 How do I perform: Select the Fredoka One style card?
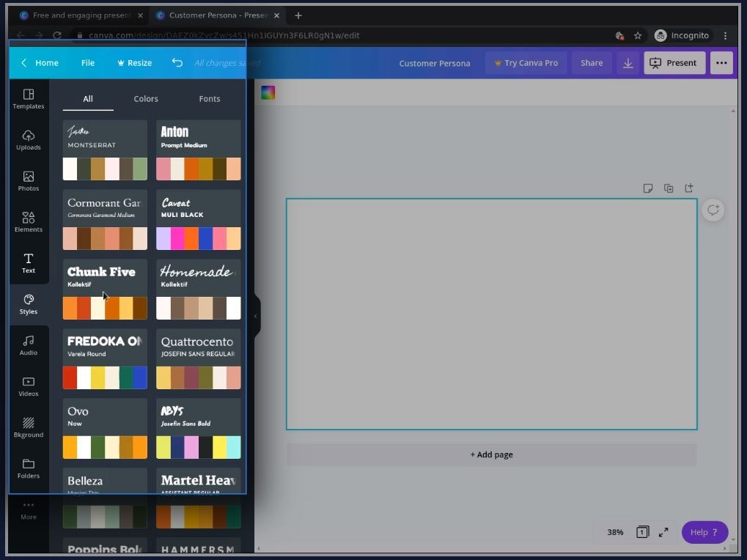pos(105,358)
